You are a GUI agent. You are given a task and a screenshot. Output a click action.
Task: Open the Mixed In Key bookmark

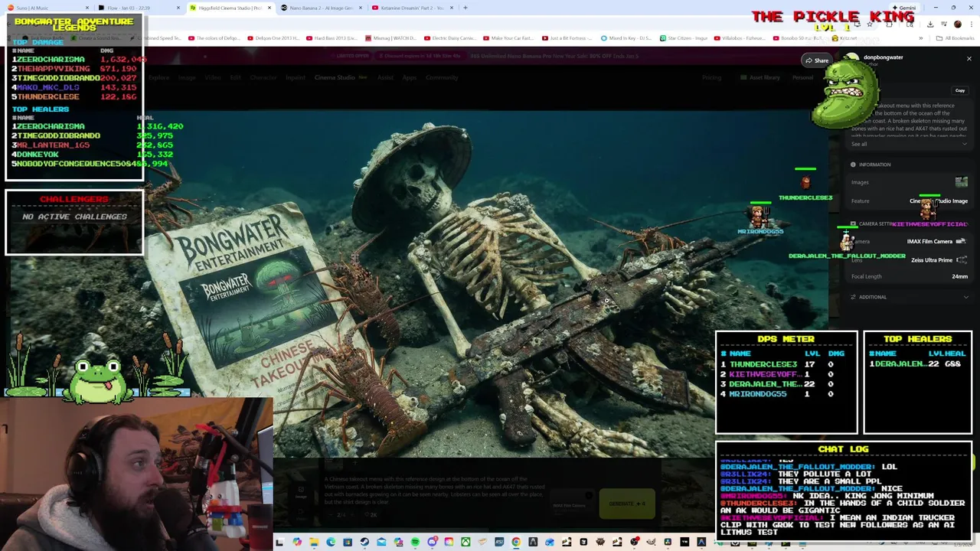(626, 38)
